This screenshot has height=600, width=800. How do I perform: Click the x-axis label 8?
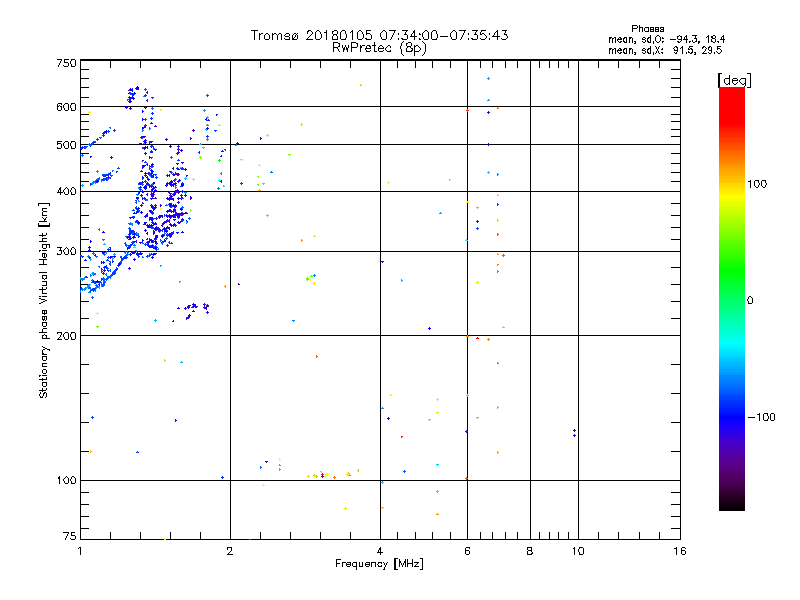point(530,551)
